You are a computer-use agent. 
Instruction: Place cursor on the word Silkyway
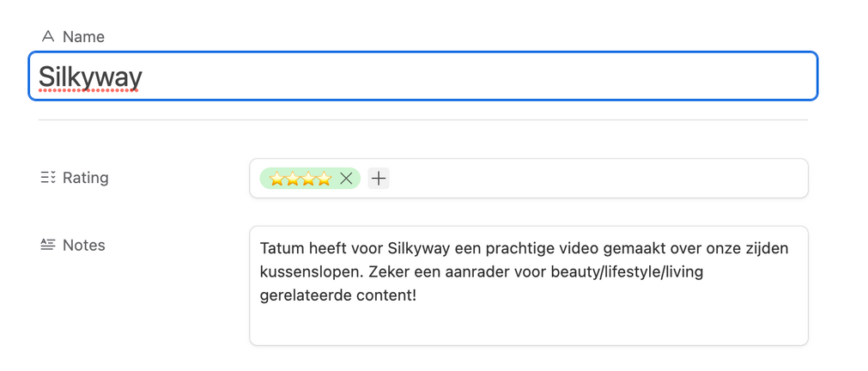point(90,77)
